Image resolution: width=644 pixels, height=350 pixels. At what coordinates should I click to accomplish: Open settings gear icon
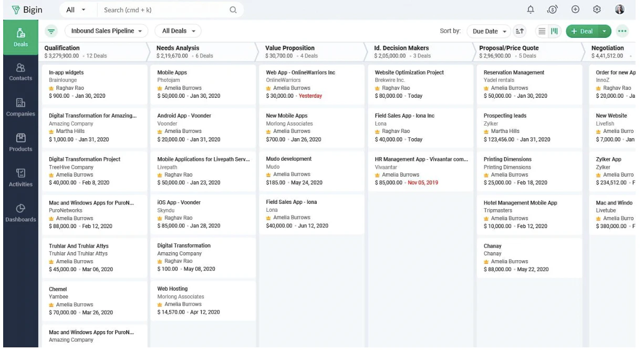597,9
